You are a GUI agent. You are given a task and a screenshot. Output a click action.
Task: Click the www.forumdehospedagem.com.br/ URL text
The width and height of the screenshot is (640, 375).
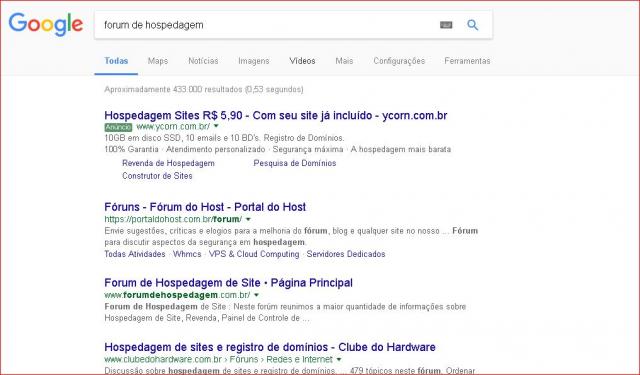click(x=177, y=295)
